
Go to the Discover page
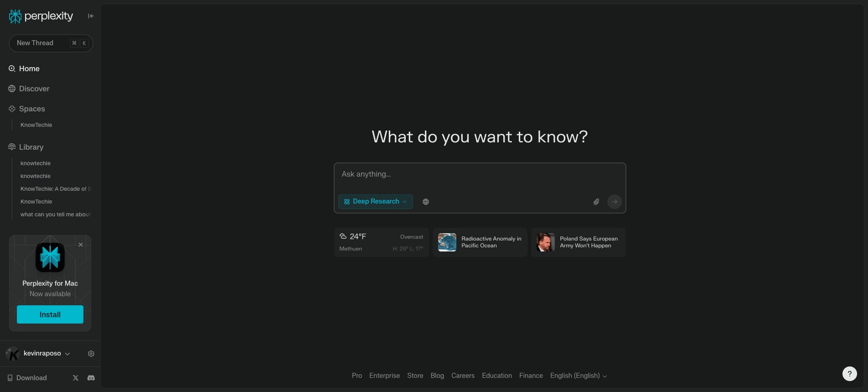[x=29, y=89]
